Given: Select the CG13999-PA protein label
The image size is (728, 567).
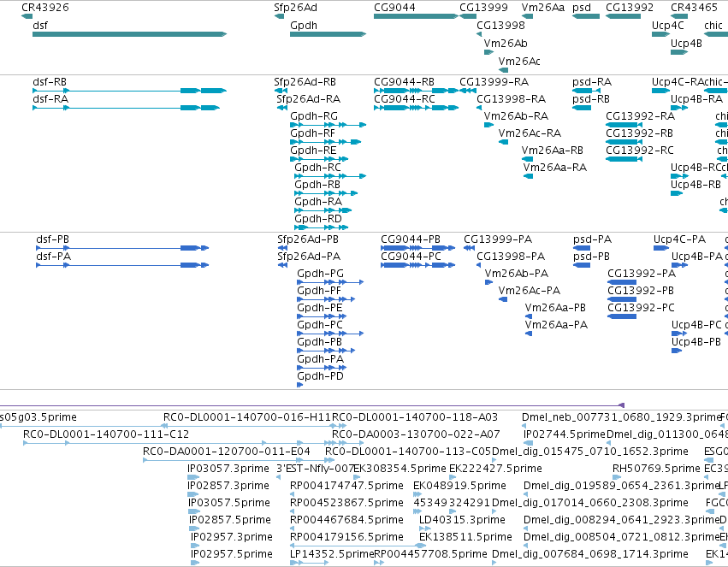Looking at the screenshot, I should click(498, 239).
